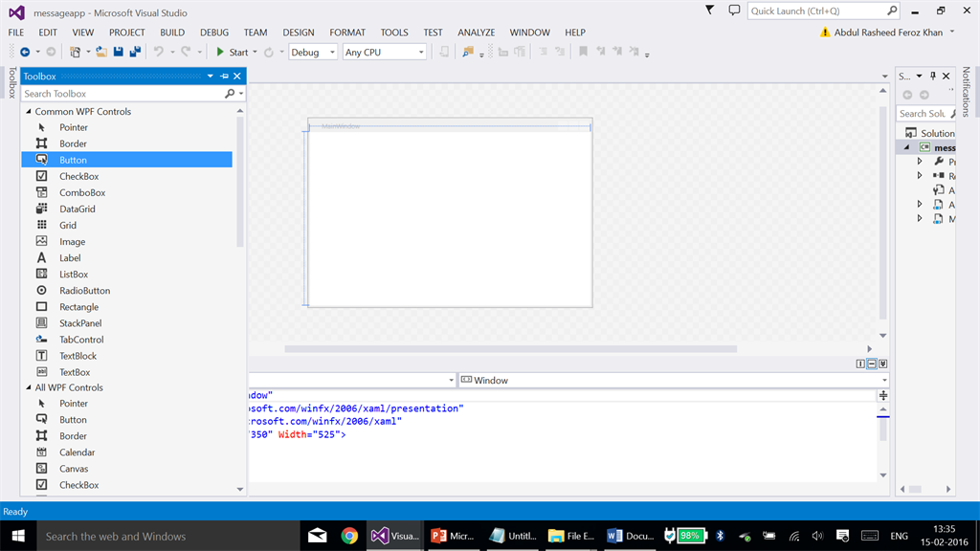
Task: Click the designer horizontal scrollbar
Action: point(511,349)
